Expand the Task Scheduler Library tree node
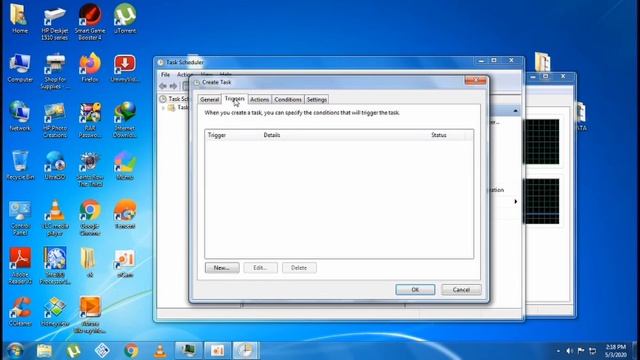This screenshot has height=360, width=640. tap(163, 108)
